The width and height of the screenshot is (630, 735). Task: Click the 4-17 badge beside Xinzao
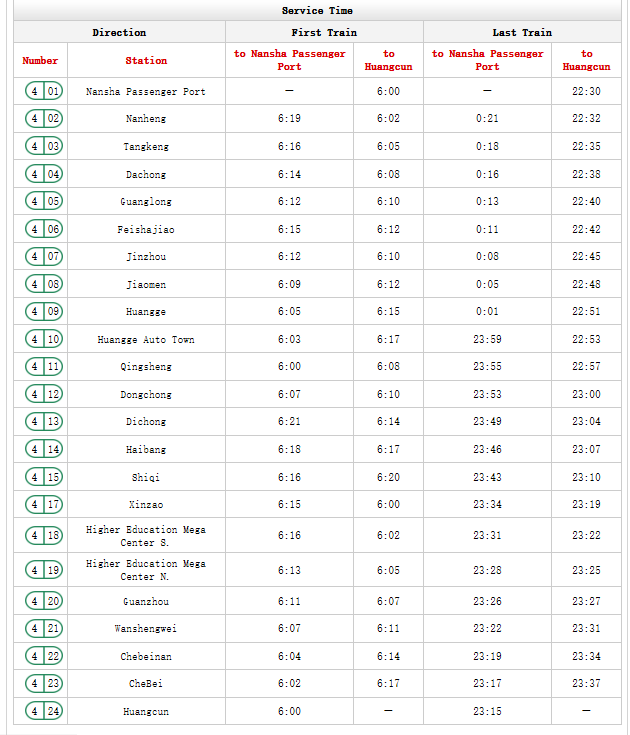[44, 505]
